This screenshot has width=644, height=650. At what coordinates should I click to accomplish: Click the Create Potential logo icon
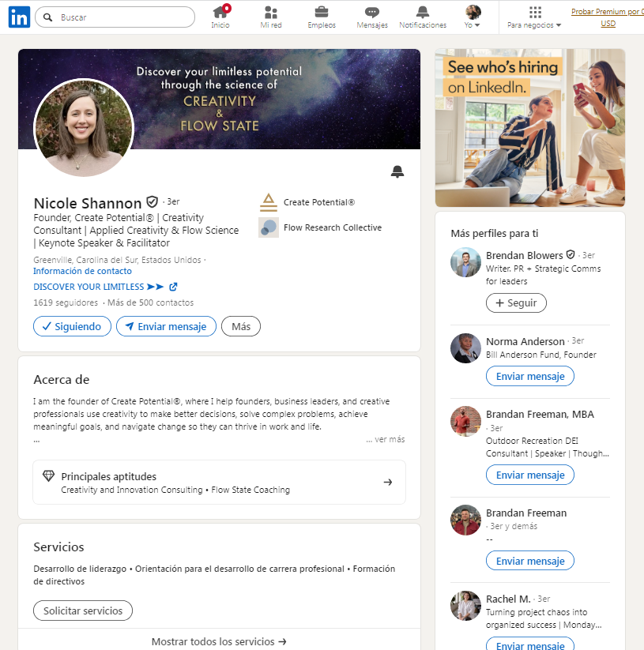click(x=269, y=202)
